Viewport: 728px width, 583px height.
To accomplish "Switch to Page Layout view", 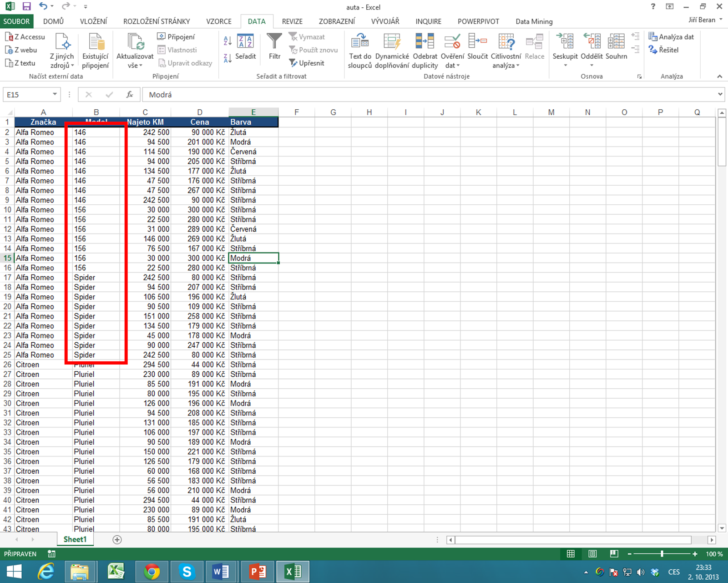I will pyautogui.click(x=592, y=554).
